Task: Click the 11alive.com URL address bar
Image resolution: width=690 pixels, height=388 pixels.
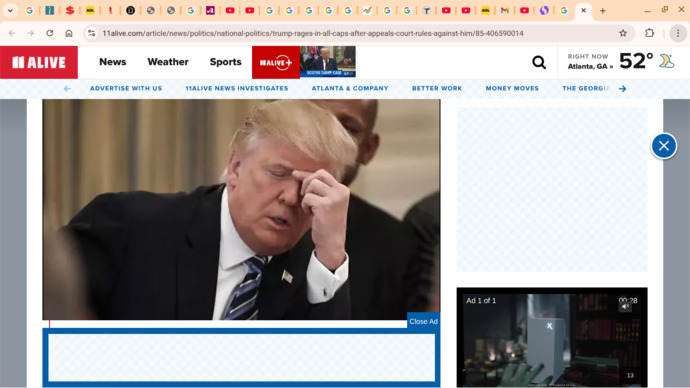Action: click(312, 33)
